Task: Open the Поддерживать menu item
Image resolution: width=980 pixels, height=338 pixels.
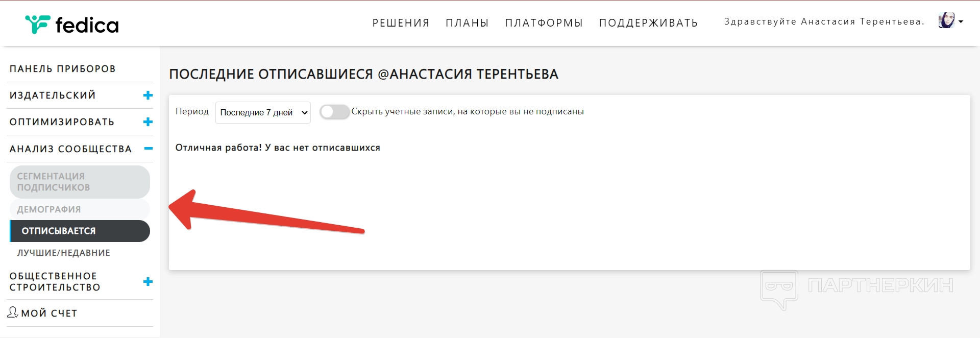Action: pos(648,23)
